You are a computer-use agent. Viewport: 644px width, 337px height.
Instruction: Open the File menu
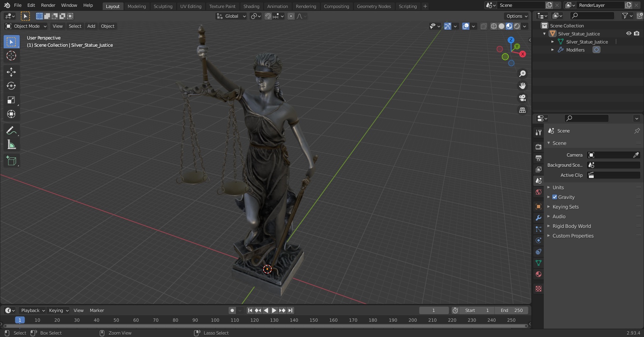coord(18,5)
